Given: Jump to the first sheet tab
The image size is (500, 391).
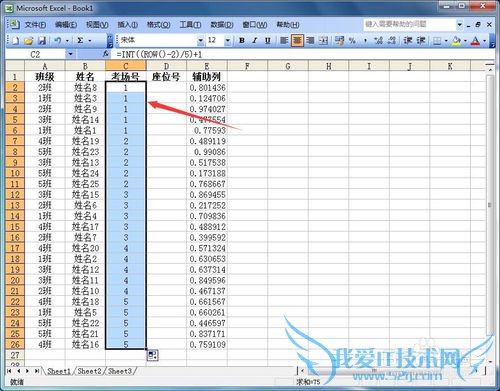Looking at the screenshot, I should click(9, 371).
